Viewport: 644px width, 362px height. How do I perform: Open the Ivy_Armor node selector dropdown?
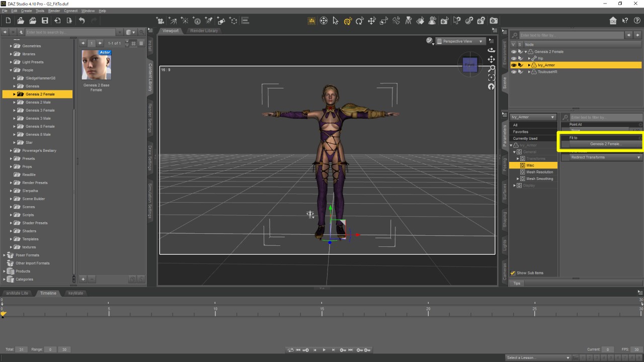pos(533,117)
